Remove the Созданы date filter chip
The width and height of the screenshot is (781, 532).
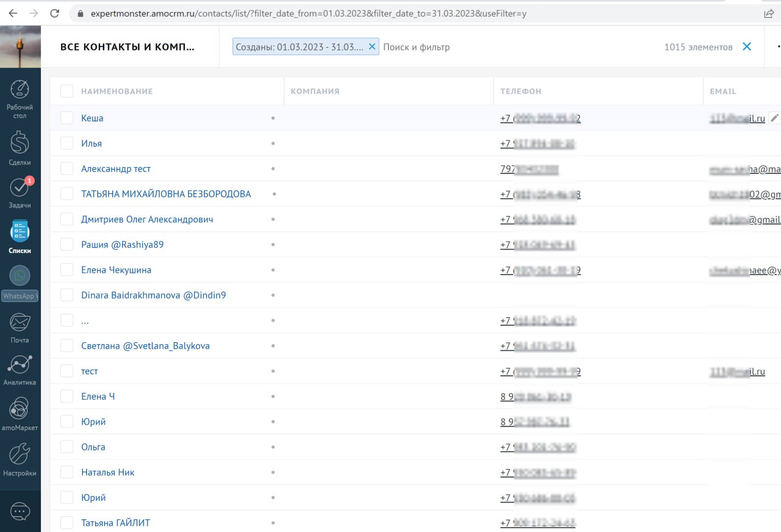pyautogui.click(x=372, y=46)
